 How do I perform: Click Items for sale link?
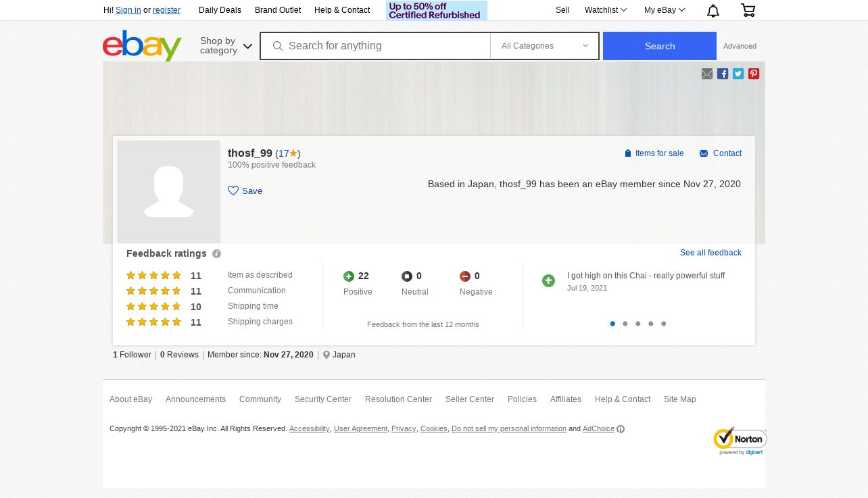coord(654,153)
